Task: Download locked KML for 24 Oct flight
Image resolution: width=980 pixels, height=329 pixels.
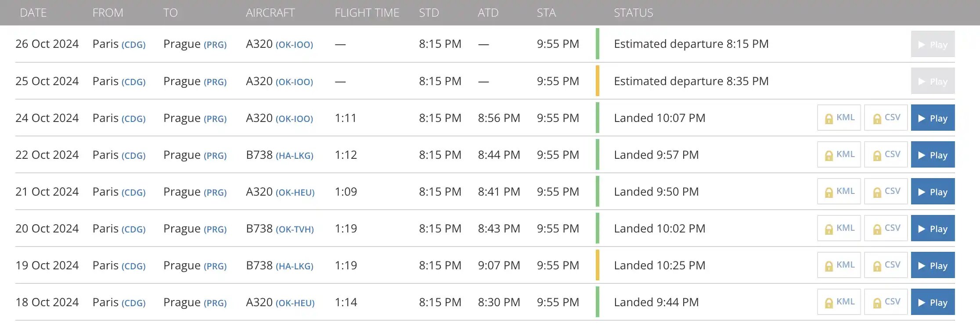Action: click(x=839, y=118)
